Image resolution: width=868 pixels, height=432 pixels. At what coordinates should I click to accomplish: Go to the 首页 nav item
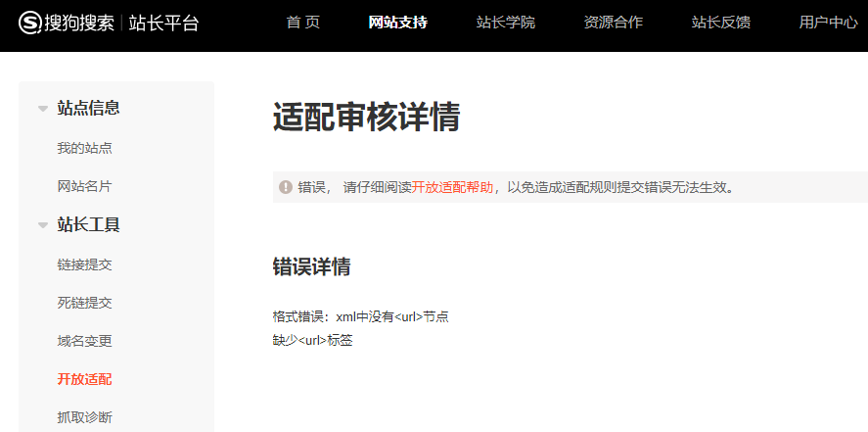pyautogui.click(x=302, y=23)
